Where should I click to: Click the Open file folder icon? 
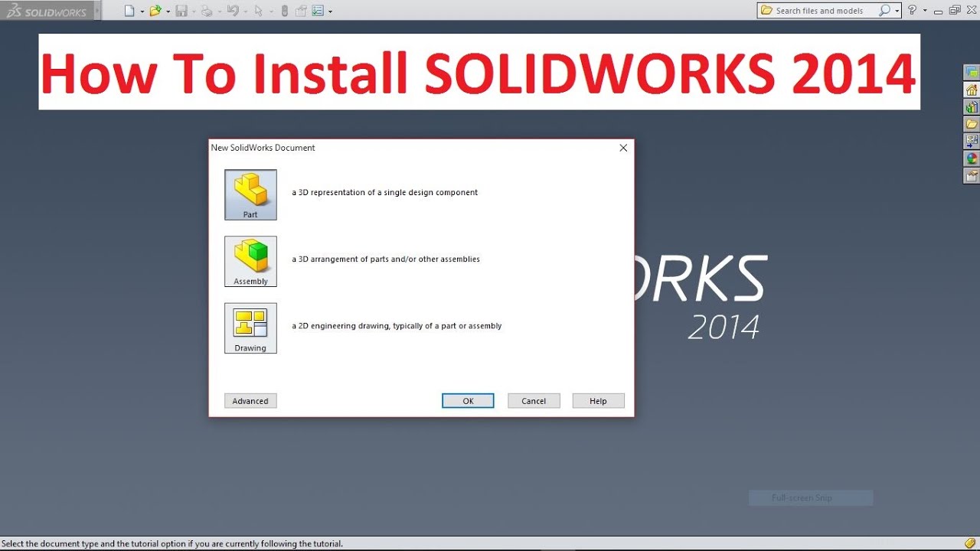click(x=155, y=11)
